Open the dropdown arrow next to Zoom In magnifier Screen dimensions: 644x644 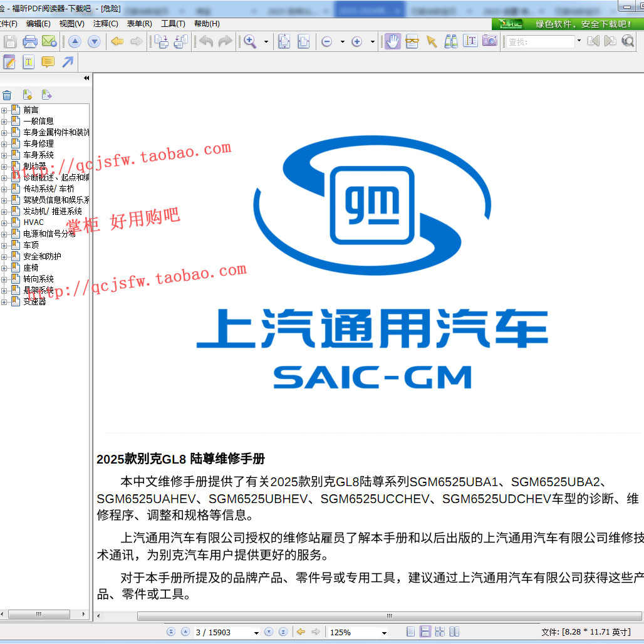pos(266,41)
